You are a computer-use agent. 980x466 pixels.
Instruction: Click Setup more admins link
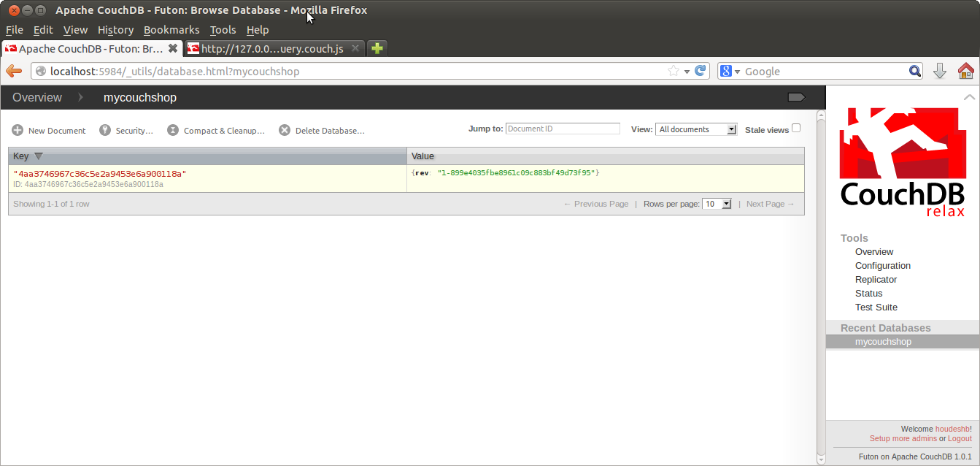[903, 439]
